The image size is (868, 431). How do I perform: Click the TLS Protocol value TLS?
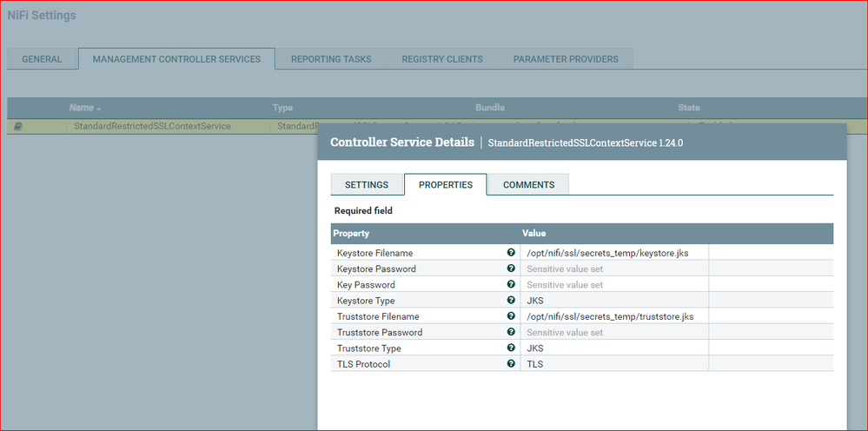pyautogui.click(x=533, y=365)
